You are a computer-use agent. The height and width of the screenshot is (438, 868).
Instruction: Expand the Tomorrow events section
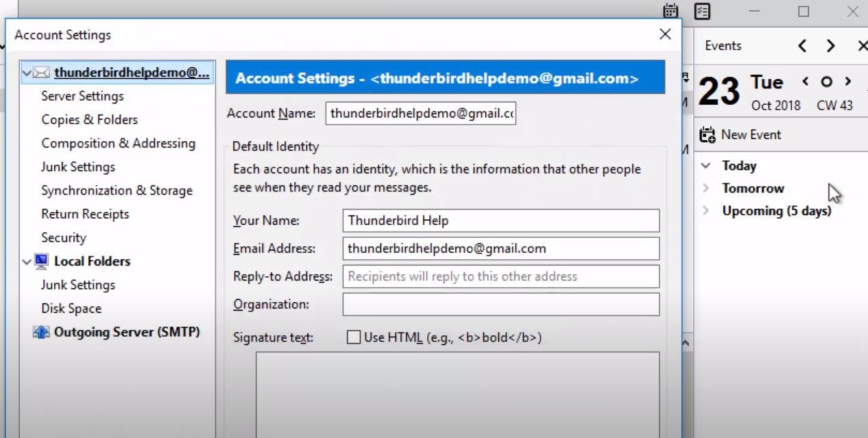click(x=706, y=188)
